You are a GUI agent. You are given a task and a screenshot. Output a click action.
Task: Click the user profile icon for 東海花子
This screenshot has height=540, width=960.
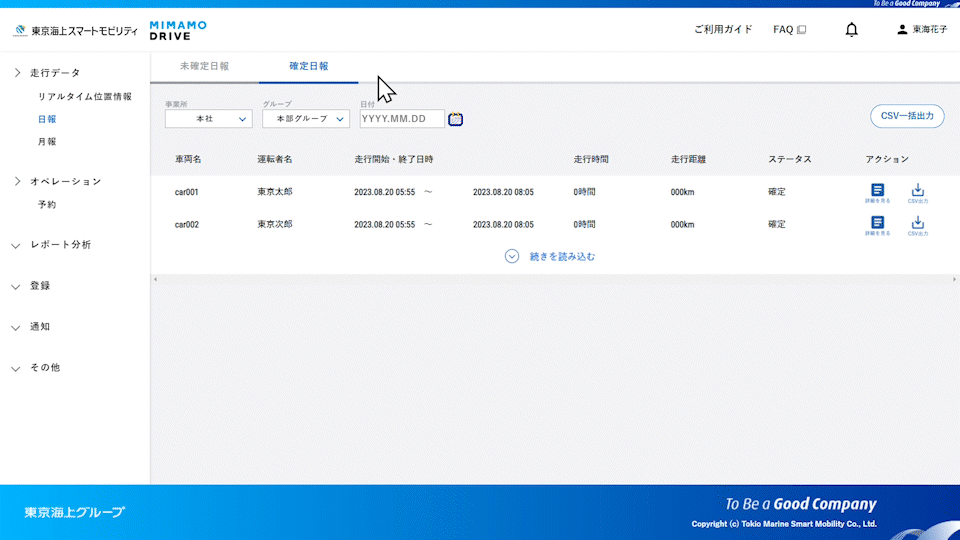coord(902,29)
